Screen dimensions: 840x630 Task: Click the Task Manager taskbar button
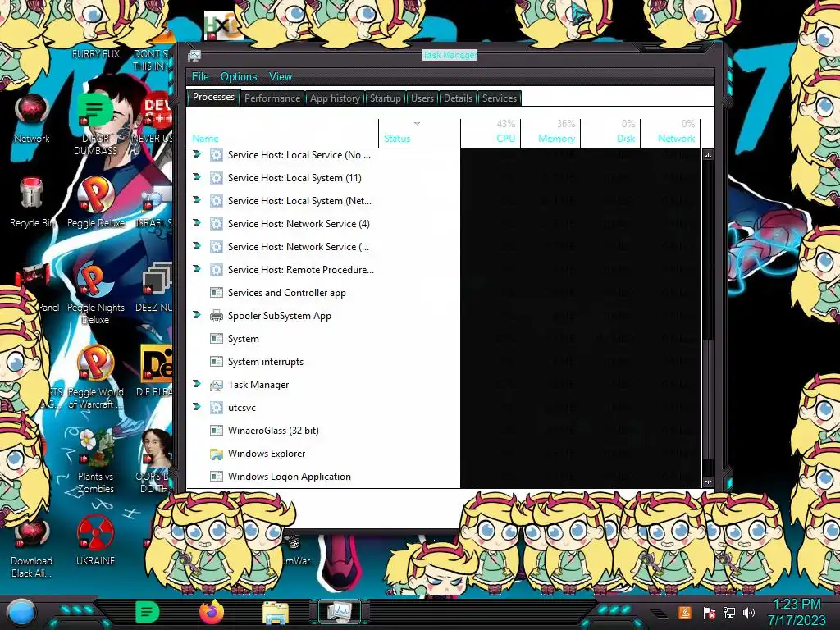(x=340, y=612)
